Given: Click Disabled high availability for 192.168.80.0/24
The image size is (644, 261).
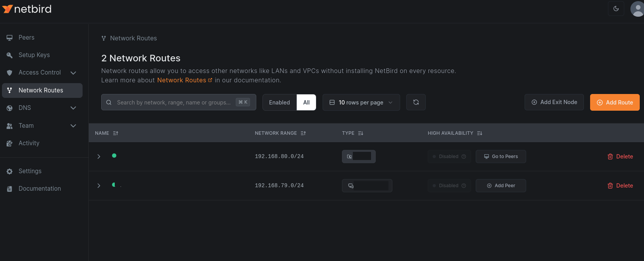Looking at the screenshot, I should 449,157.
